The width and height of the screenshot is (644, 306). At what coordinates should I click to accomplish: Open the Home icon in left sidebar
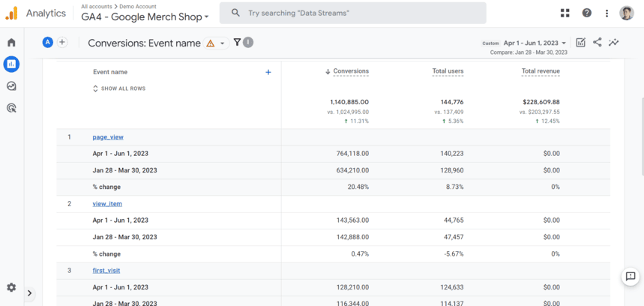point(11,43)
